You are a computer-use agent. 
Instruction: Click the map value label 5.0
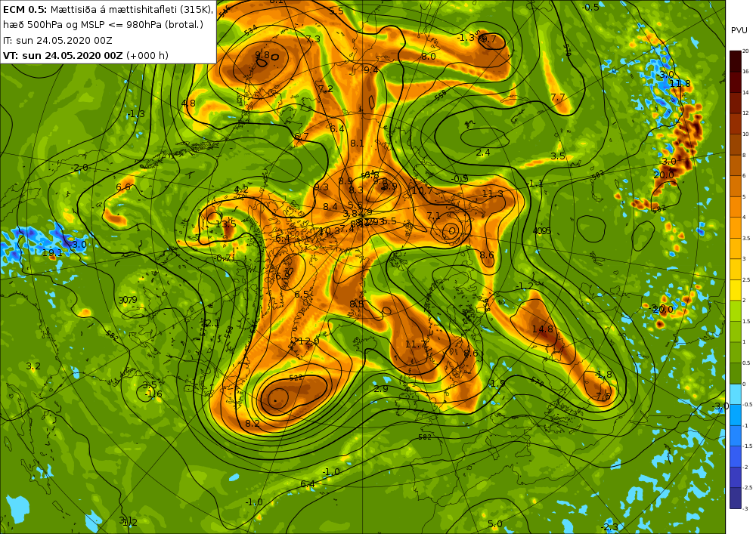click(494, 524)
